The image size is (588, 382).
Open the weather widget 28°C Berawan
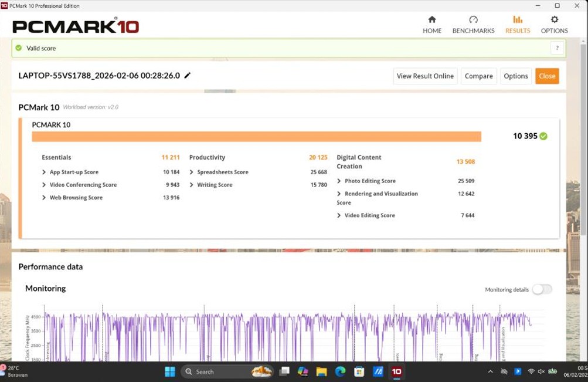(x=15, y=371)
